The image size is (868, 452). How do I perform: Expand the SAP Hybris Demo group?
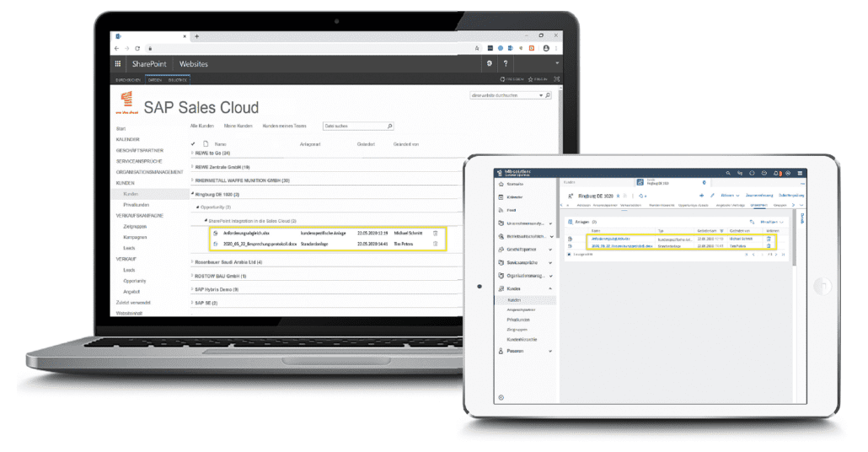(192, 288)
